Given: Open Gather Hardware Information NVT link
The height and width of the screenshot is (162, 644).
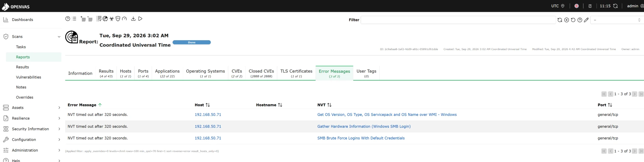Looking at the screenshot, I should pos(364,126).
